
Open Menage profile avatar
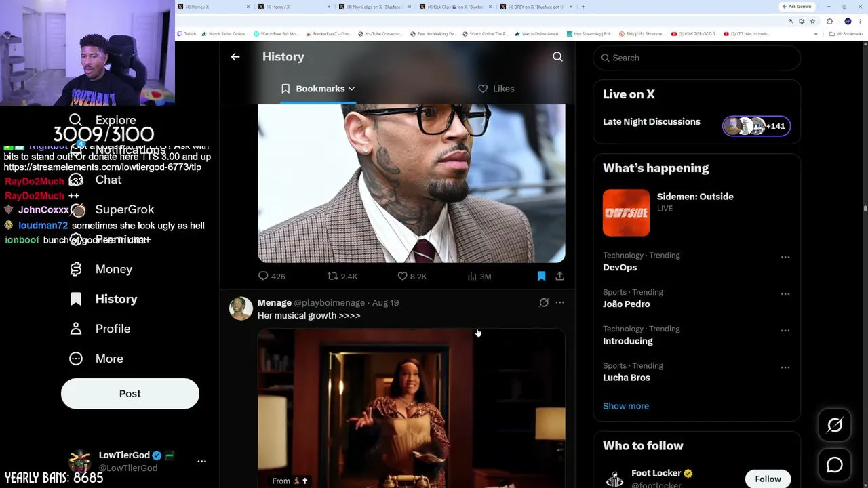(241, 308)
